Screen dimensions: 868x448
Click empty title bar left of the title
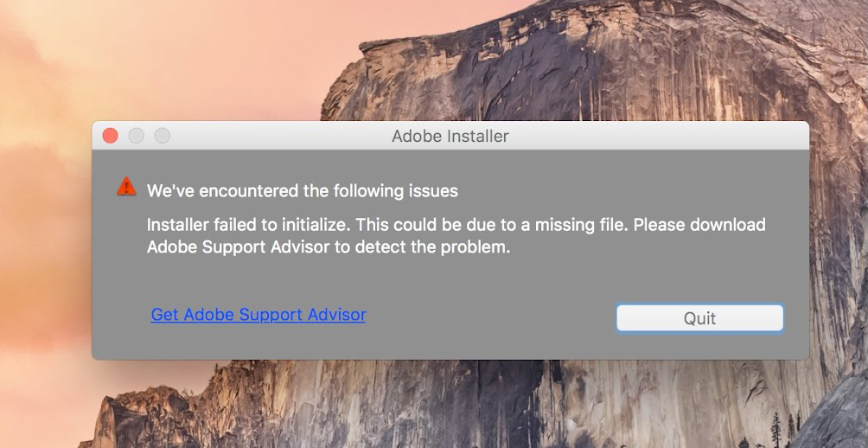(277, 136)
